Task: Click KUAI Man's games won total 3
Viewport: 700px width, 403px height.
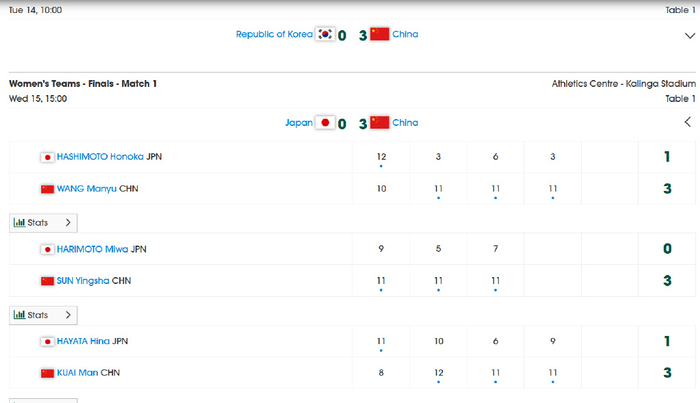Action: pos(667,373)
